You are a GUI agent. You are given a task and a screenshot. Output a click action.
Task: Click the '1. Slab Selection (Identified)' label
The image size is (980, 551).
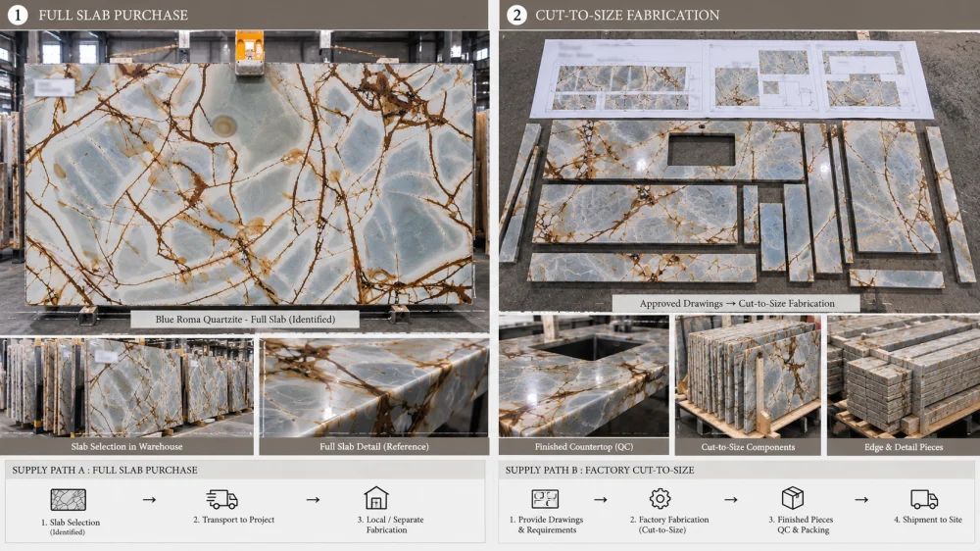pos(70,526)
